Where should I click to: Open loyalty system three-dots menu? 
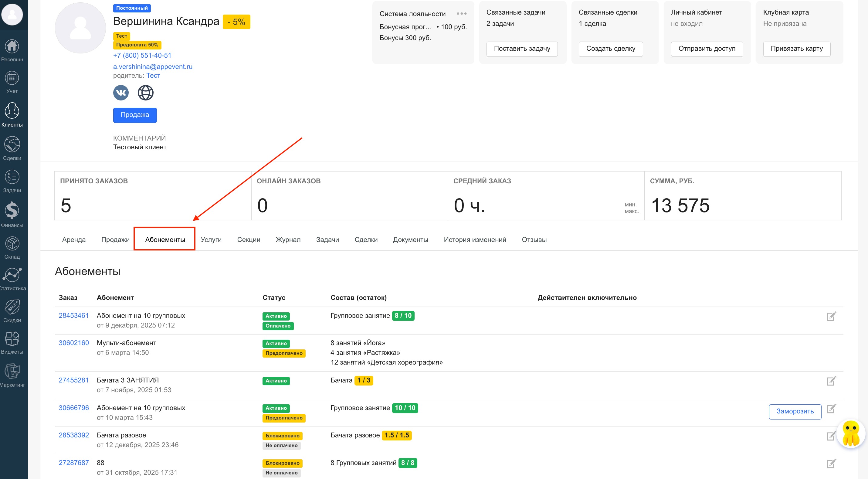[x=461, y=14]
